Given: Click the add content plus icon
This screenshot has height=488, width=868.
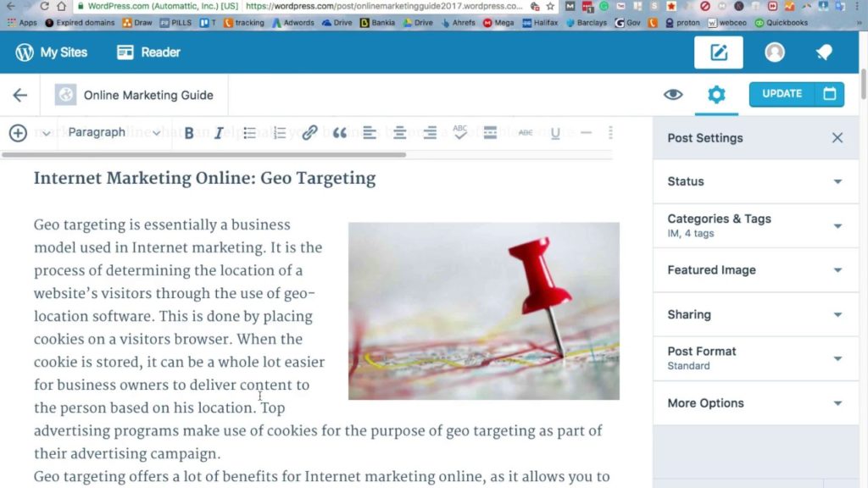Looking at the screenshot, I should click(x=18, y=133).
